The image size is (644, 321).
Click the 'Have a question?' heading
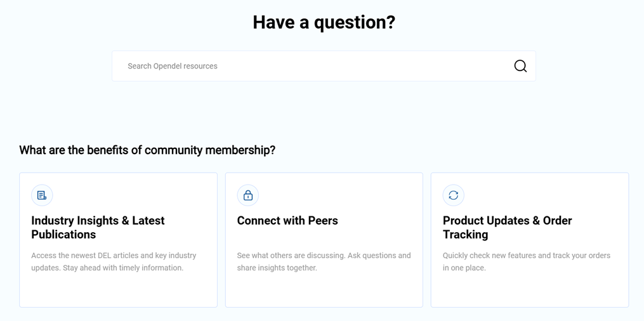click(324, 22)
